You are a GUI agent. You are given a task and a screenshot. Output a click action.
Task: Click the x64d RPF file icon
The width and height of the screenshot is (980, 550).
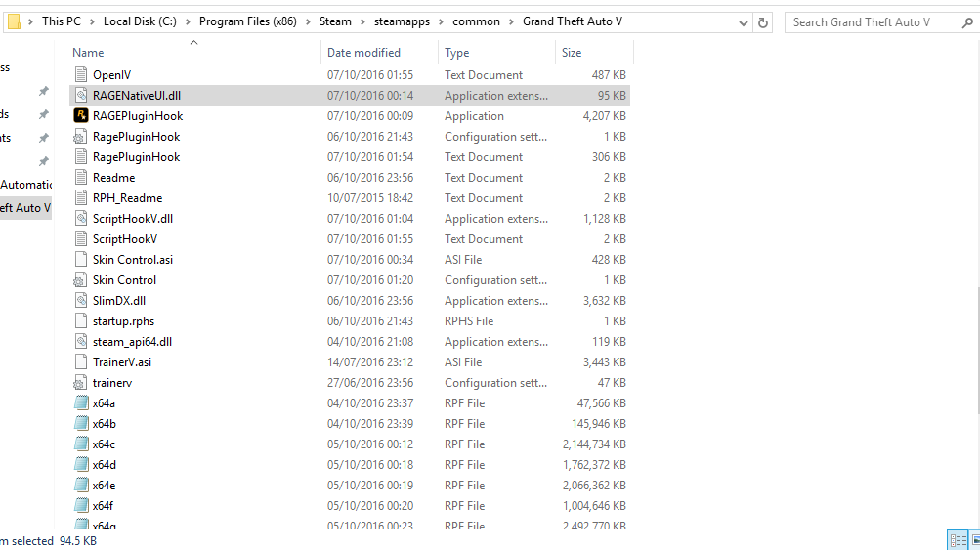coord(81,464)
